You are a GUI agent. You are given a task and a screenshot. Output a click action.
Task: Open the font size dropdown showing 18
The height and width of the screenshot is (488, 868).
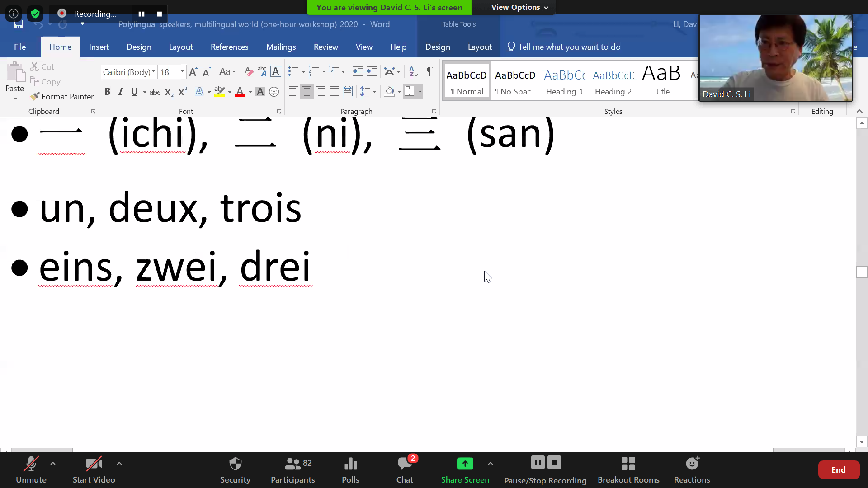pyautogui.click(x=182, y=72)
